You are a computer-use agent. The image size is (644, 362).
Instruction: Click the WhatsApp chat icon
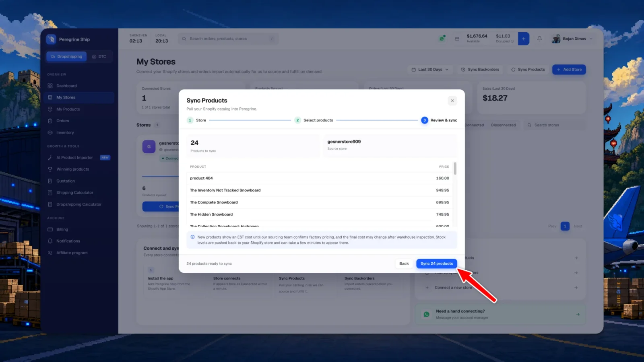(x=426, y=314)
